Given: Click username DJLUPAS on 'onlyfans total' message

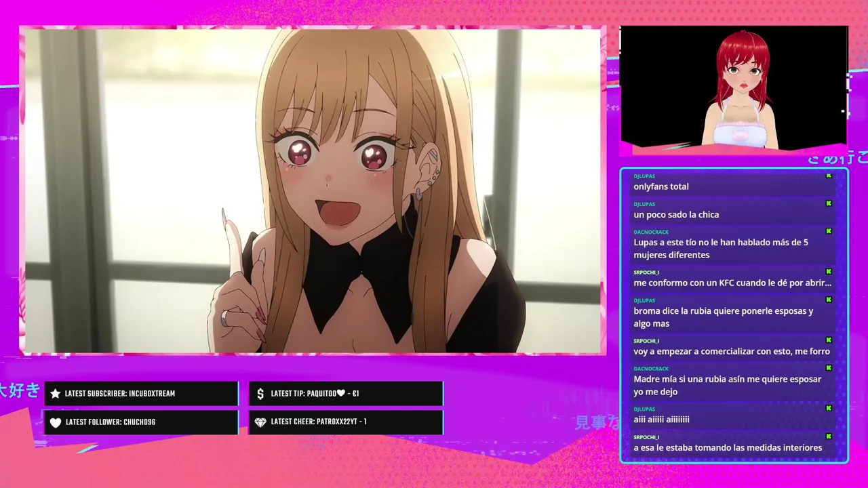Looking at the screenshot, I should click(x=644, y=176).
